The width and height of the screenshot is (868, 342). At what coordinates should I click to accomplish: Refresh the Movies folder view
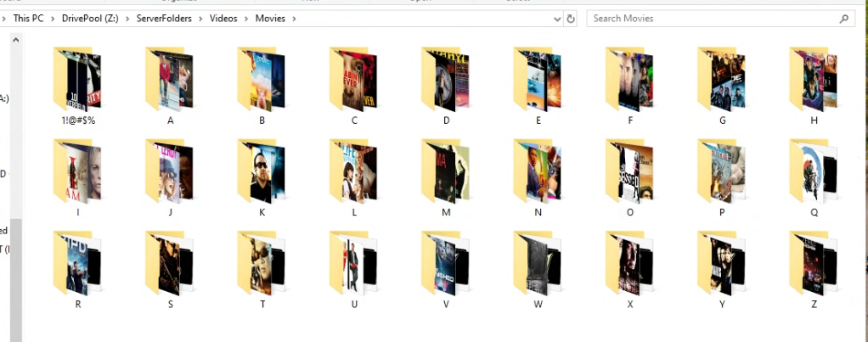pos(571,19)
